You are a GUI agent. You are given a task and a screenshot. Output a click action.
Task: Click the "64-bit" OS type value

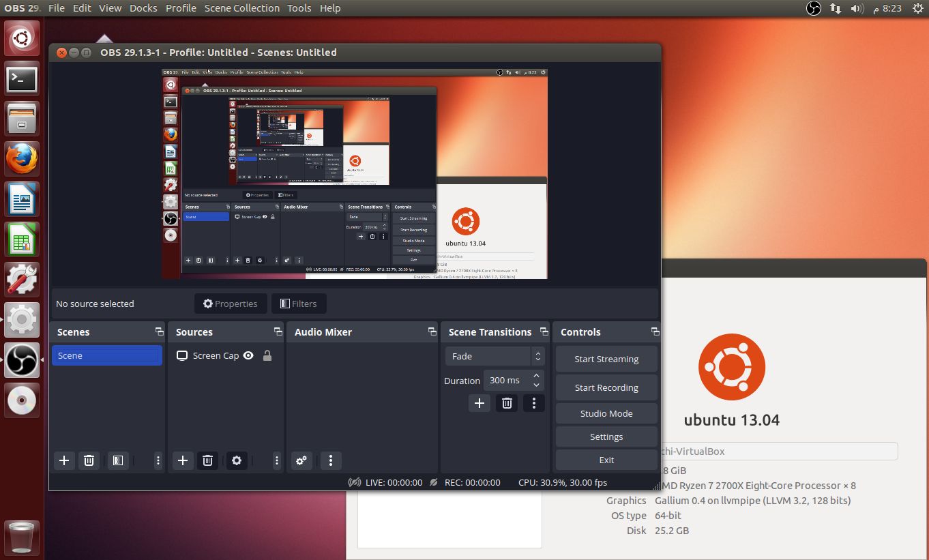668,515
